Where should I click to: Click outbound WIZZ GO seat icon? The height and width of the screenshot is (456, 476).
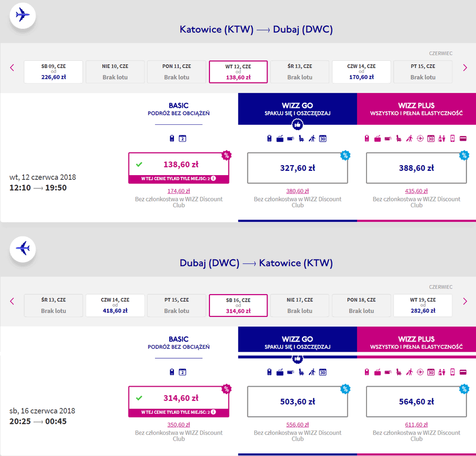coord(301,139)
